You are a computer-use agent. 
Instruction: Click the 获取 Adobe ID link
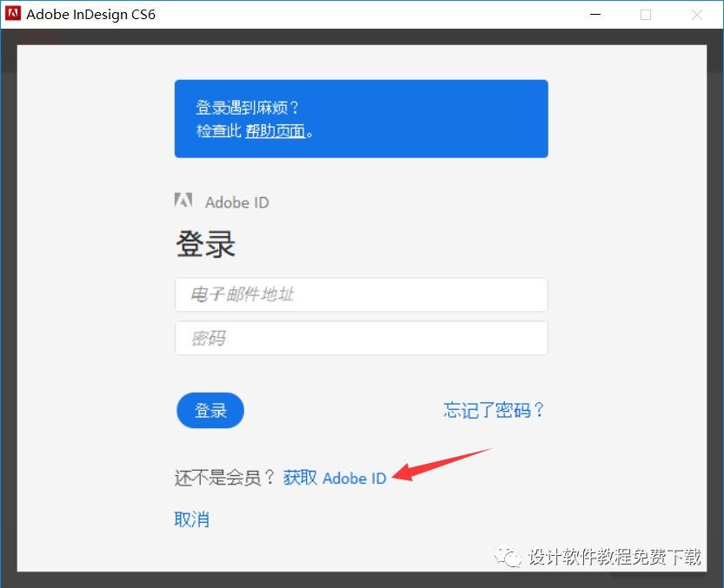335,478
